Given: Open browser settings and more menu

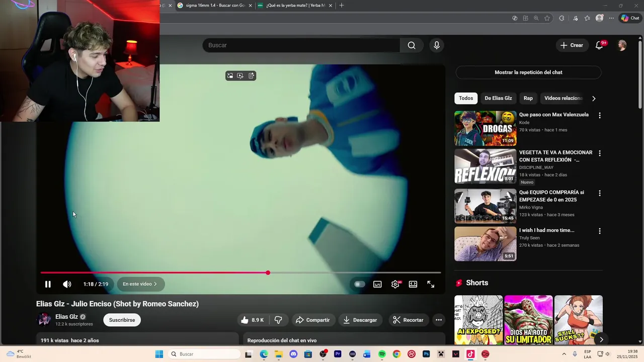Looking at the screenshot, I should [611, 18].
